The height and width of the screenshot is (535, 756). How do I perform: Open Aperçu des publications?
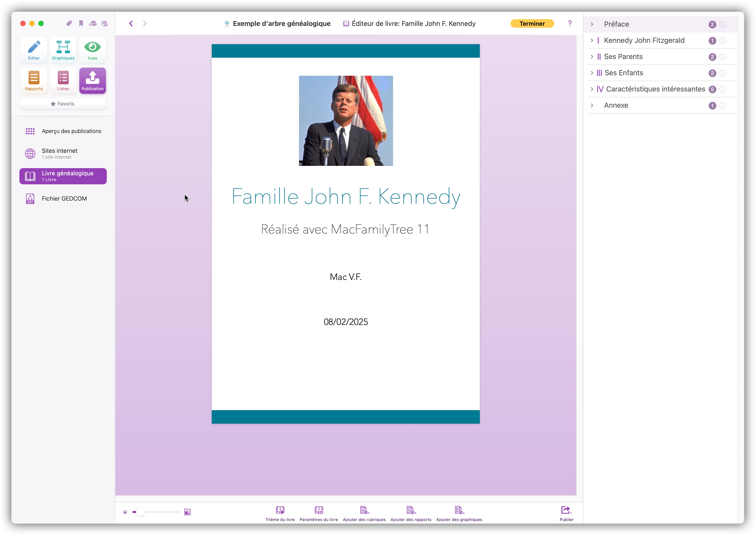pyautogui.click(x=63, y=131)
